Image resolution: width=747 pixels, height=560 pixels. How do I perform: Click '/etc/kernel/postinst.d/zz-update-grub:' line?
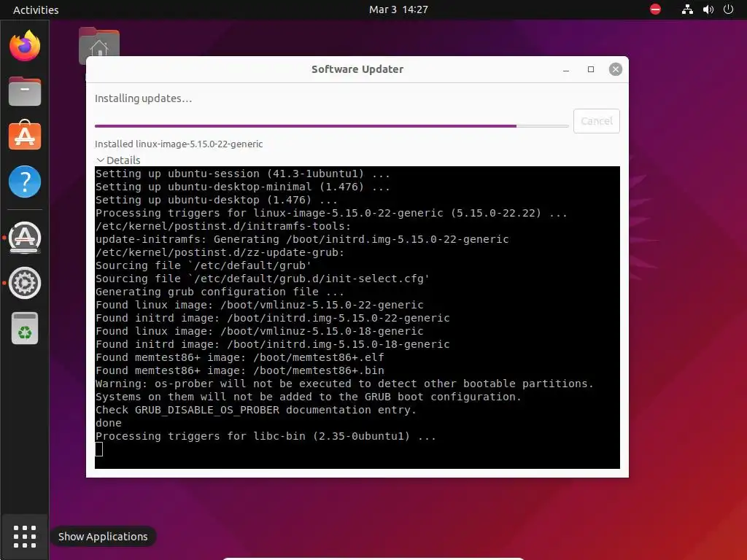[220, 252]
